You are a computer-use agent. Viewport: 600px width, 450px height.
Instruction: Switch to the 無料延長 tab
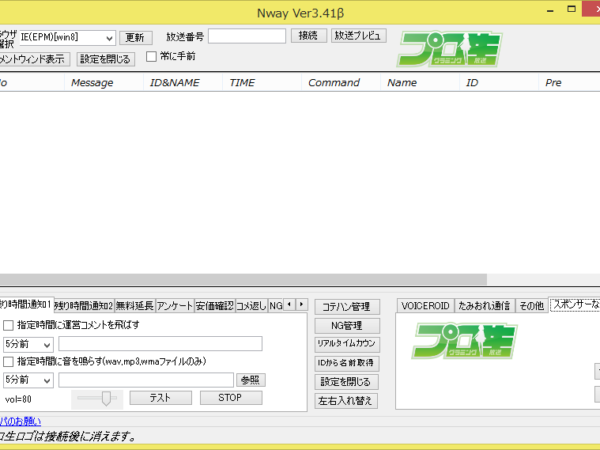[135, 305]
